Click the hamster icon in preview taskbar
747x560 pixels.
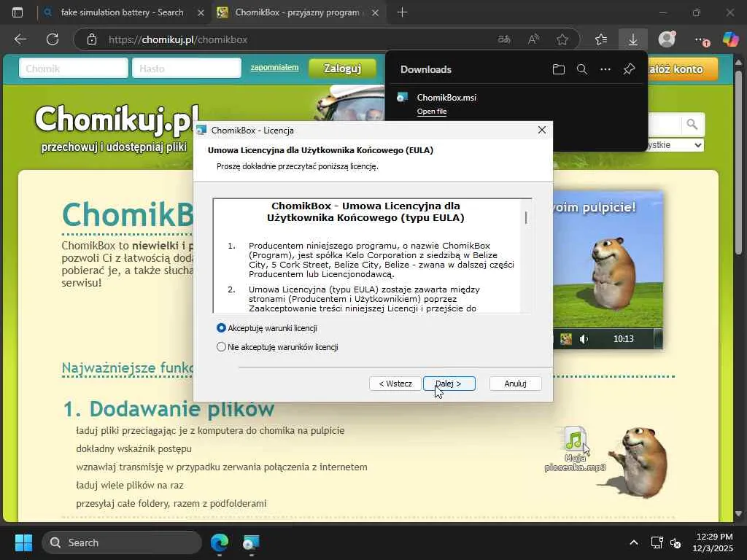click(566, 339)
